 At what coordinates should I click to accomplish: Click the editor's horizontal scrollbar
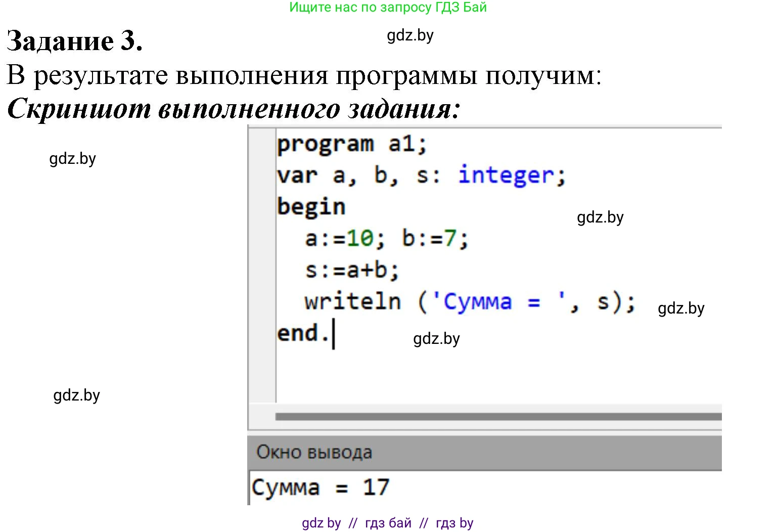[498, 417]
